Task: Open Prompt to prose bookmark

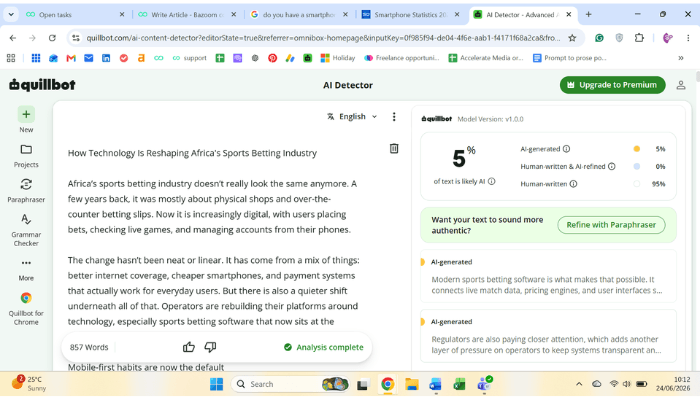Action: point(569,58)
